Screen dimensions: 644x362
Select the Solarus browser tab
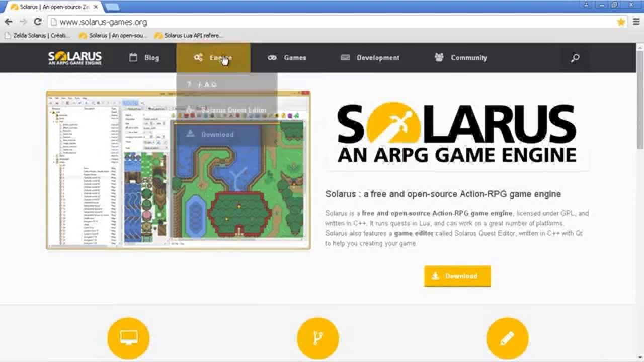[54, 7]
